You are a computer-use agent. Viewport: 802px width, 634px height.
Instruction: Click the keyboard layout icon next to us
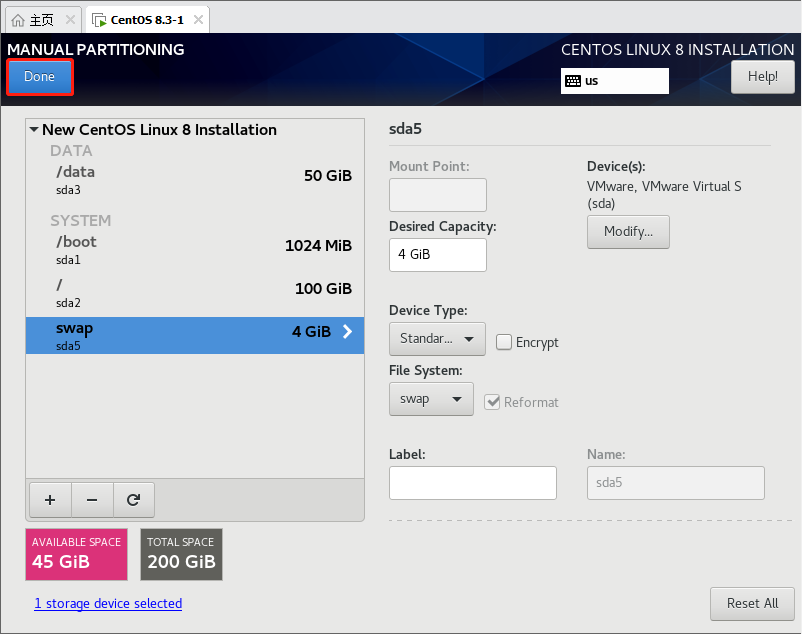coord(573,81)
